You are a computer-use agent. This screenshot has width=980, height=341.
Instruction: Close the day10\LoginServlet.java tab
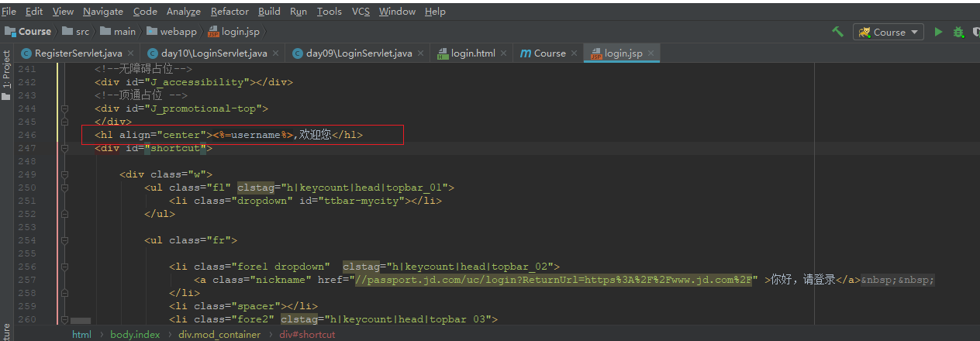(x=275, y=53)
